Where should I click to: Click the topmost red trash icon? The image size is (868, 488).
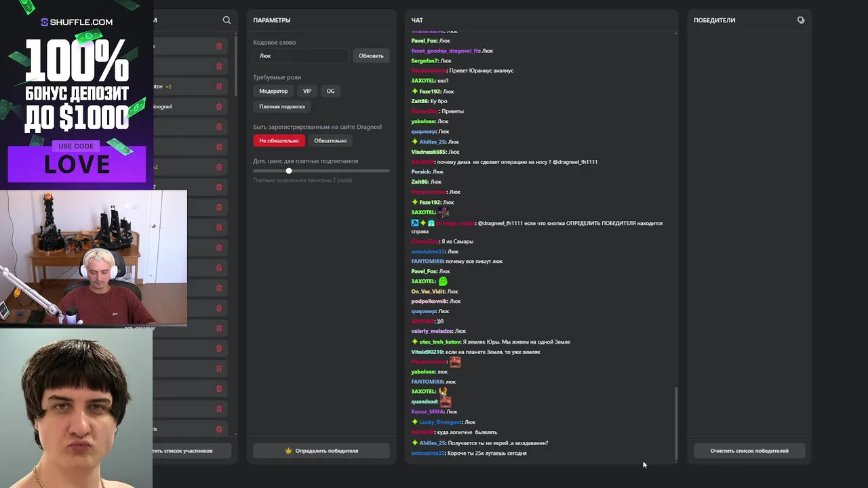tap(219, 46)
